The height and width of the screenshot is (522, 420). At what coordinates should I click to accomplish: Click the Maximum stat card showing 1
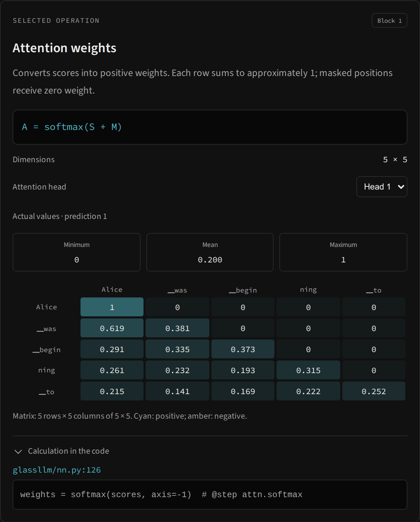(343, 252)
